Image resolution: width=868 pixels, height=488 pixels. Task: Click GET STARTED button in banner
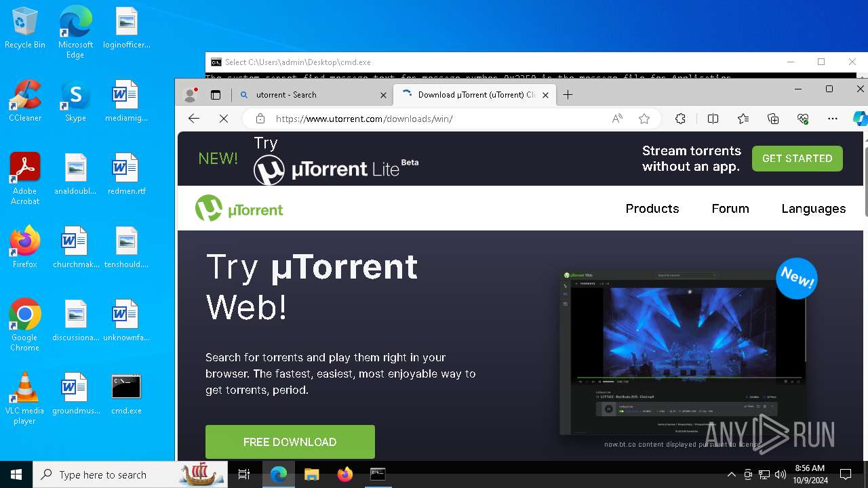coord(797,158)
